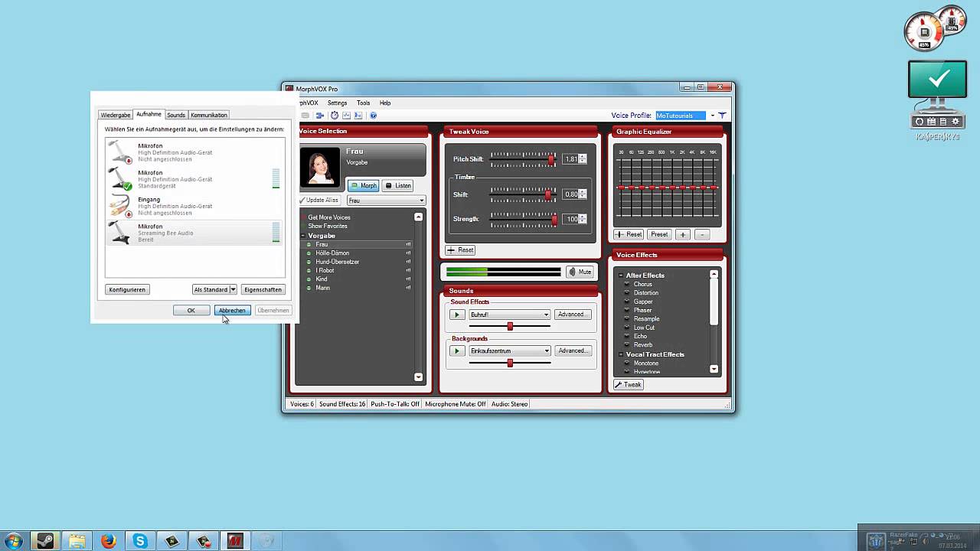Open the Voice Profile dropdown arrow
This screenshot has height=551, width=980.
(x=712, y=116)
